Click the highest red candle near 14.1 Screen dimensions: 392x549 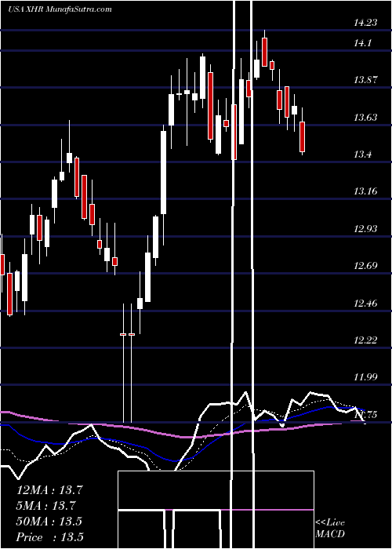[x=264, y=52]
